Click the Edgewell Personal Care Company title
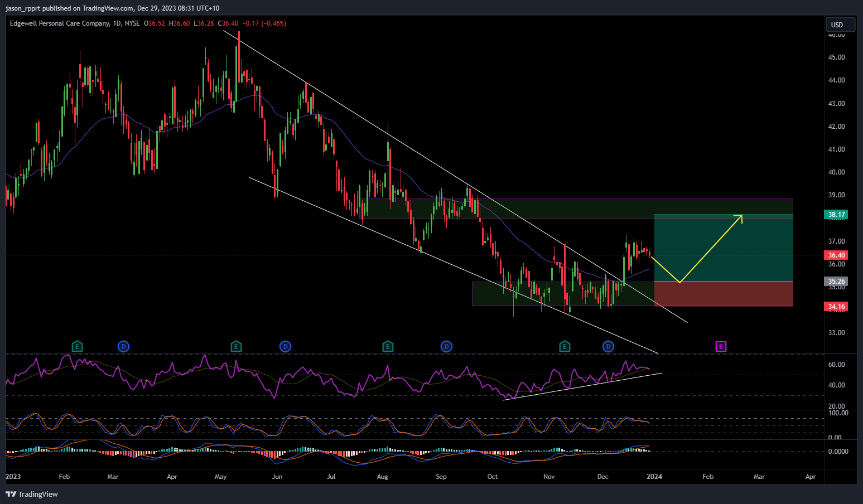Image resolution: width=863 pixels, height=504 pixels. coord(60,23)
